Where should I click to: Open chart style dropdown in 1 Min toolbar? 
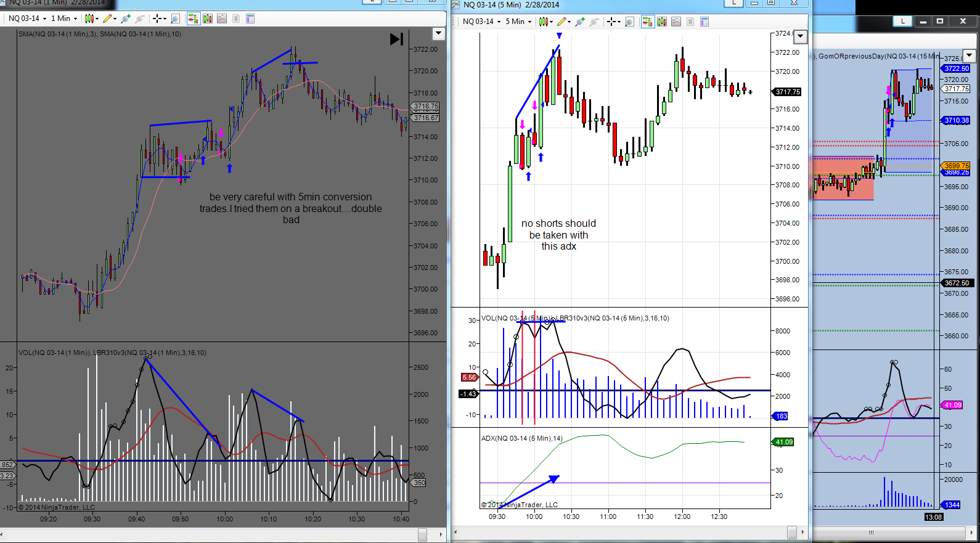[92, 18]
